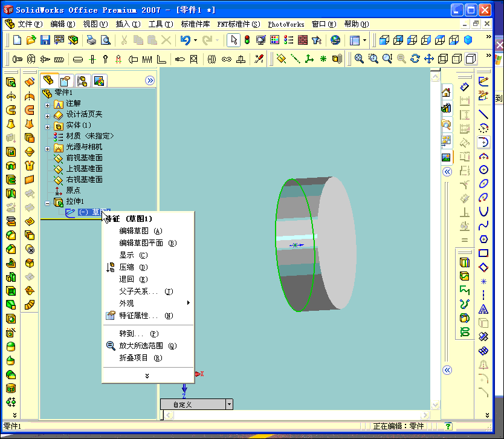
Task: Click the Rotate View icon
Action: tap(415, 59)
